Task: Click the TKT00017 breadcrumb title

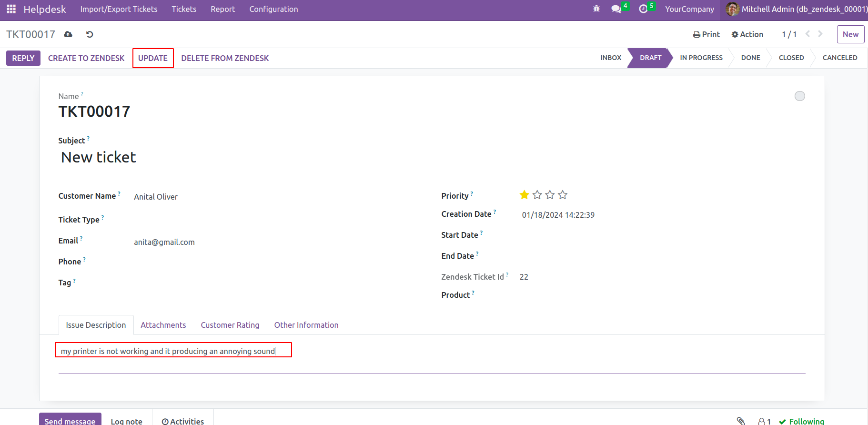Action: click(x=30, y=34)
